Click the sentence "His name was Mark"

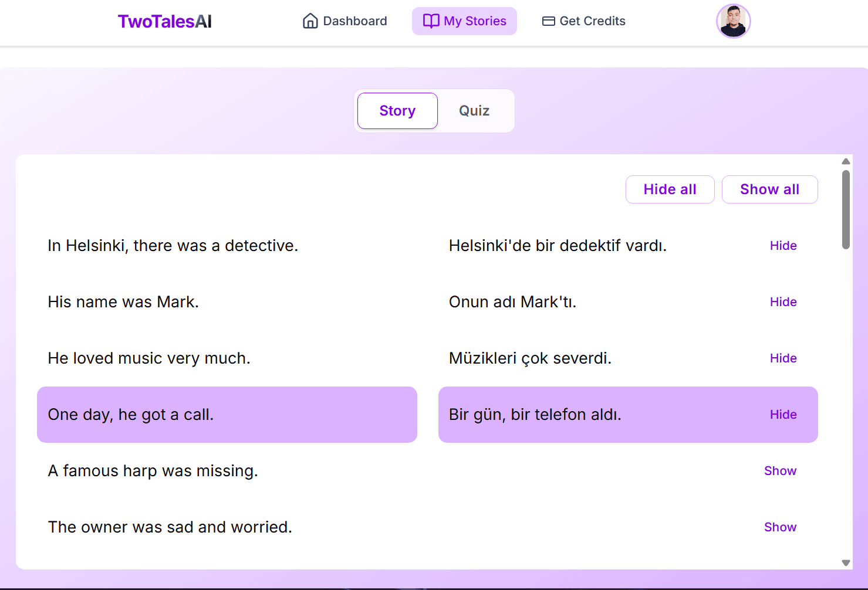(x=123, y=301)
